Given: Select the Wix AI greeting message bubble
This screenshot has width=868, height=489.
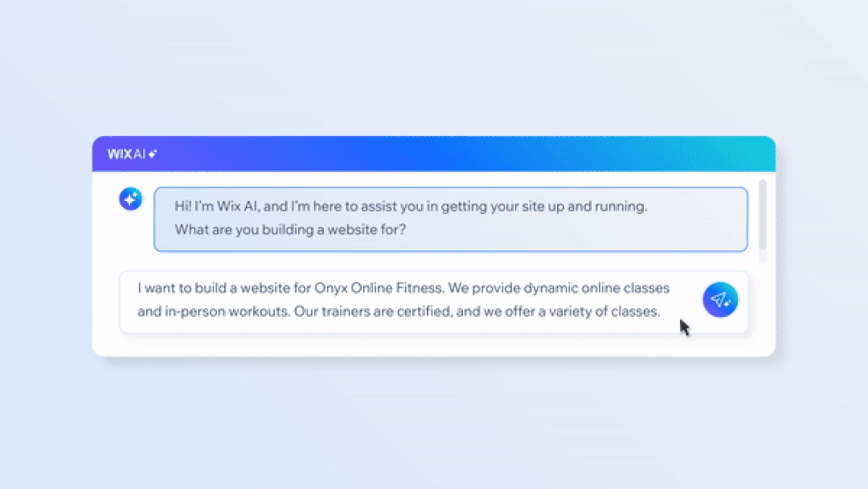Looking at the screenshot, I should pyautogui.click(x=451, y=220).
